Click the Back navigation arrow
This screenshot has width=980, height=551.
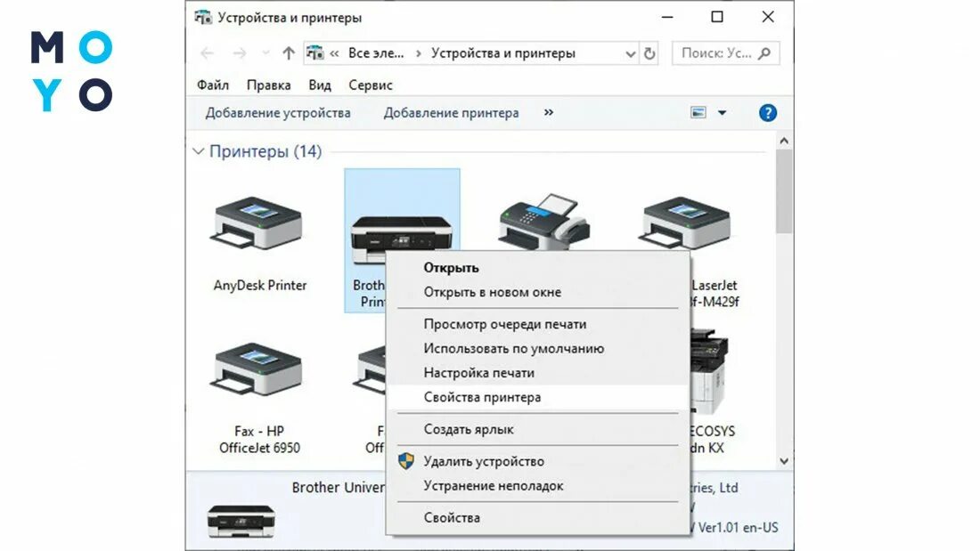pyautogui.click(x=207, y=53)
